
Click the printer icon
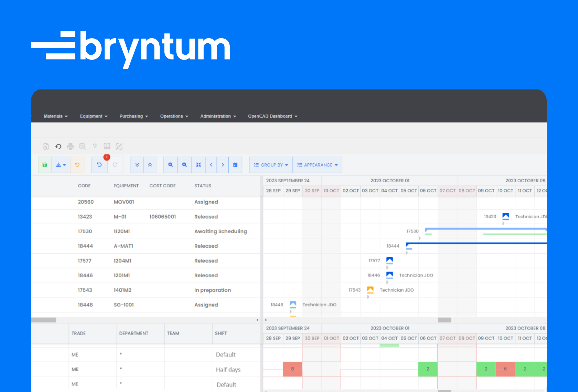point(71,146)
